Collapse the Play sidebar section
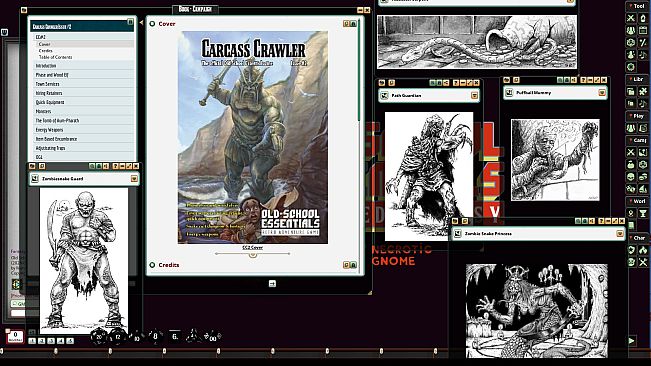 click(x=638, y=116)
